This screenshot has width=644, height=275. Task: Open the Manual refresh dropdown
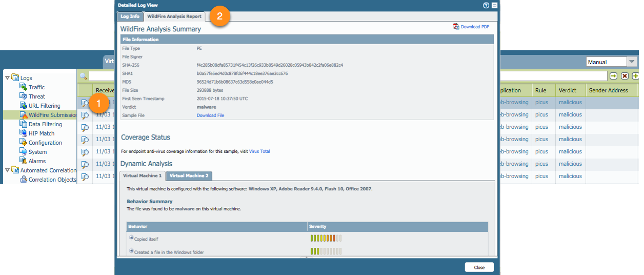tap(632, 62)
